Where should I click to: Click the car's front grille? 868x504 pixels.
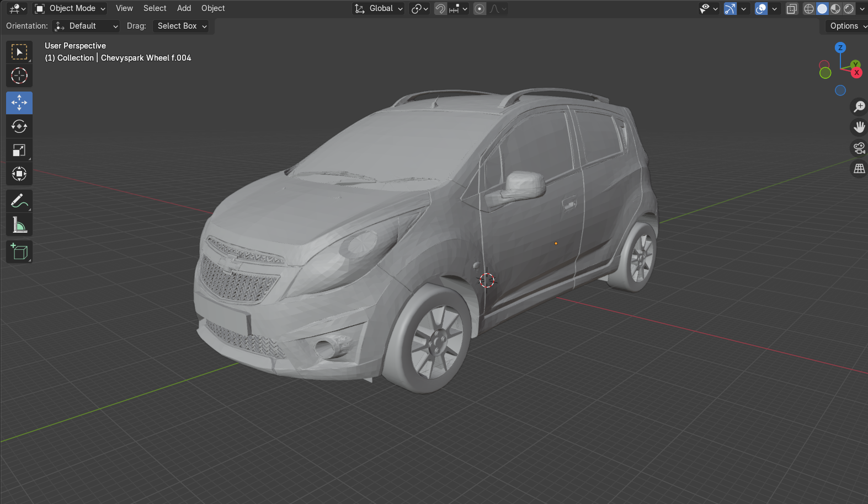coord(239,280)
